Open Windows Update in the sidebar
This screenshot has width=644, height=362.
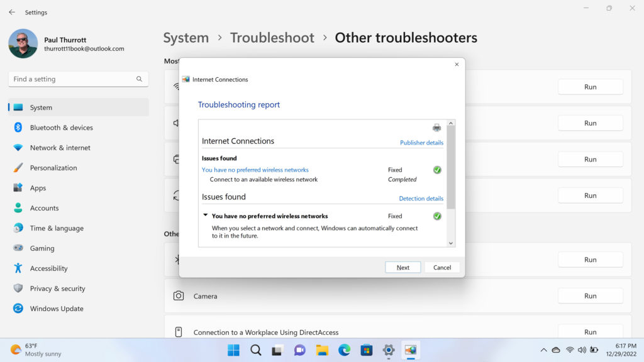[x=56, y=309]
